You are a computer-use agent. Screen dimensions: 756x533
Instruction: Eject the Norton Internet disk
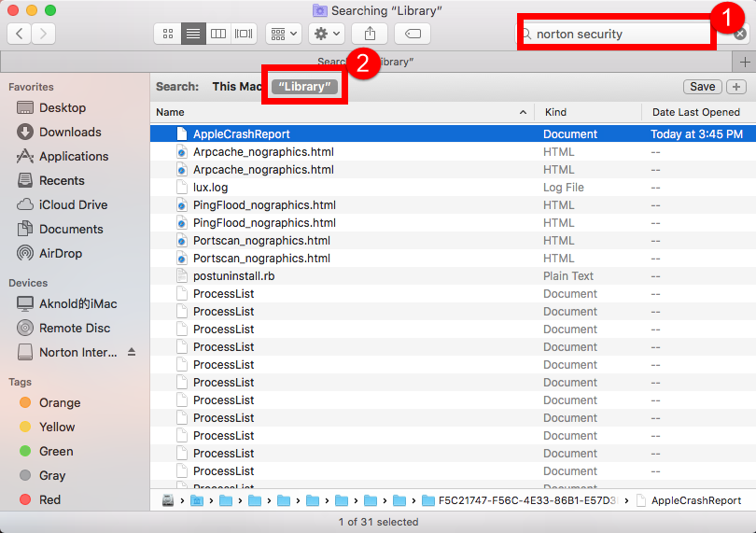[132, 352]
